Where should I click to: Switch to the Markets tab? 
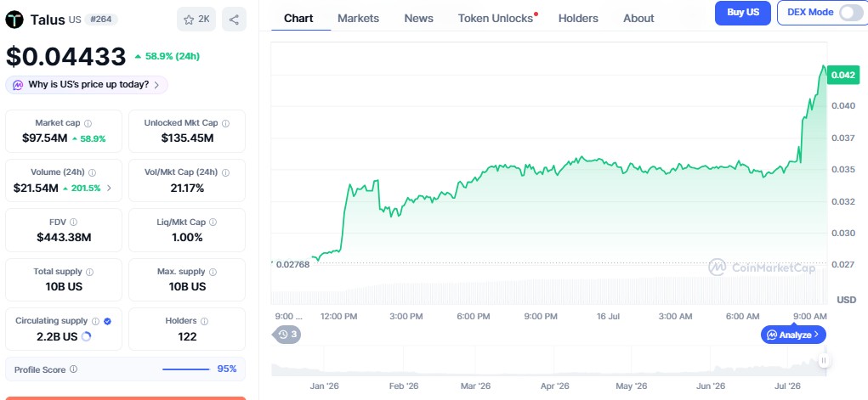(x=358, y=18)
